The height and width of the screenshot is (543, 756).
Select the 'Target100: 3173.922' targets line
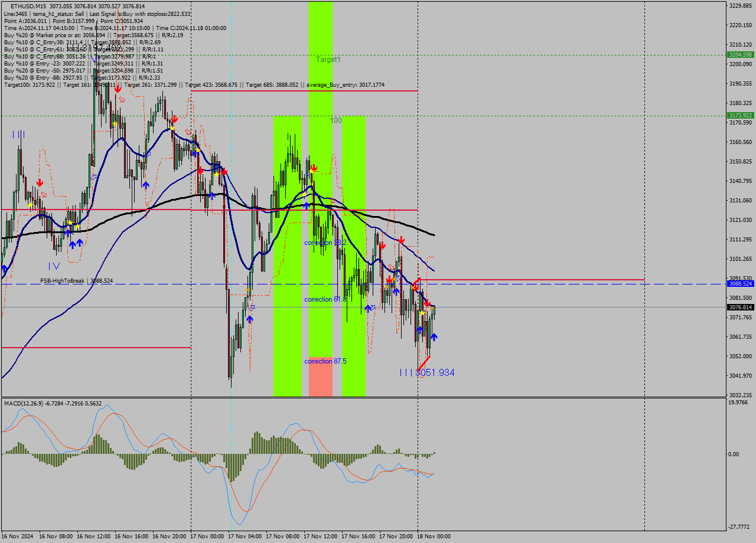click(x=194, y=85)
